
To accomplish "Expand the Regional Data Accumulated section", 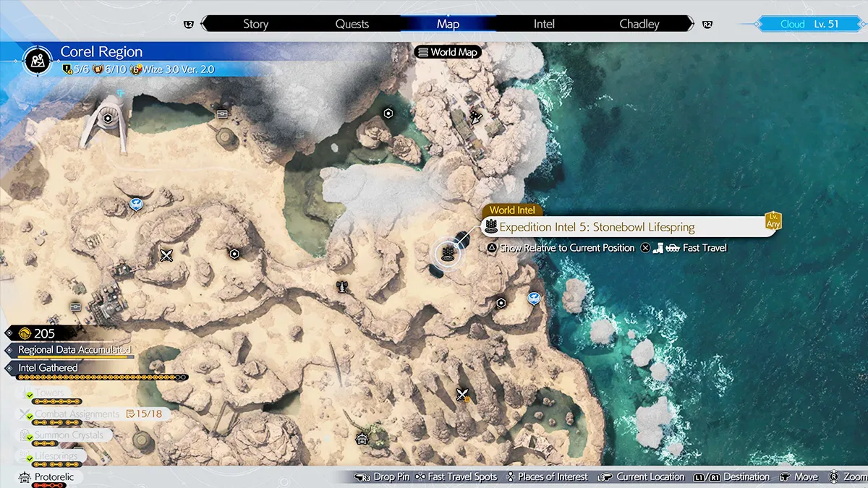I will 75,350.
